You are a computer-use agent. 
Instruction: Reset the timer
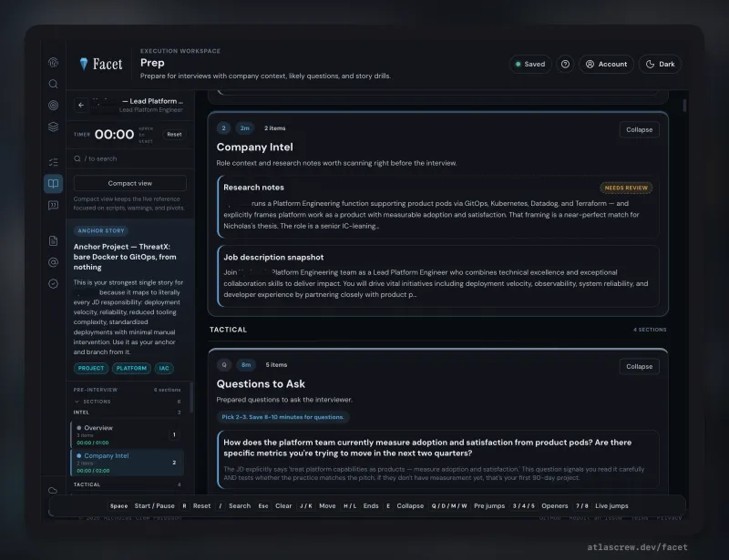(174, 134)
